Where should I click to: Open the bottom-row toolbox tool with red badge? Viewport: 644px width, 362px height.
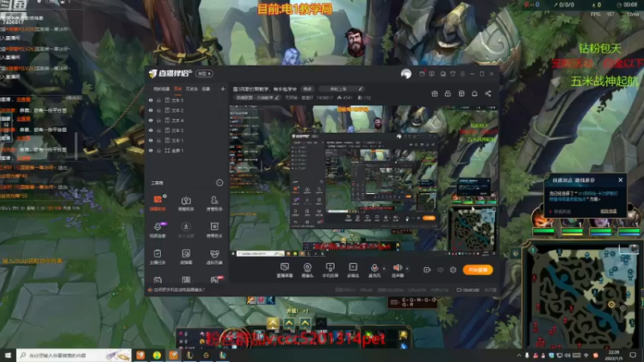coord(215,279)
